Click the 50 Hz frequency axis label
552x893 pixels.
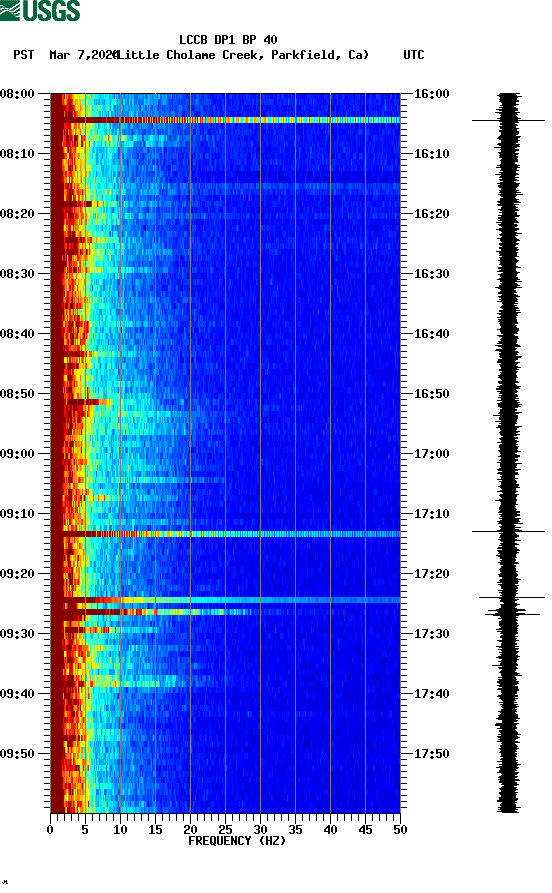point(400,830)
